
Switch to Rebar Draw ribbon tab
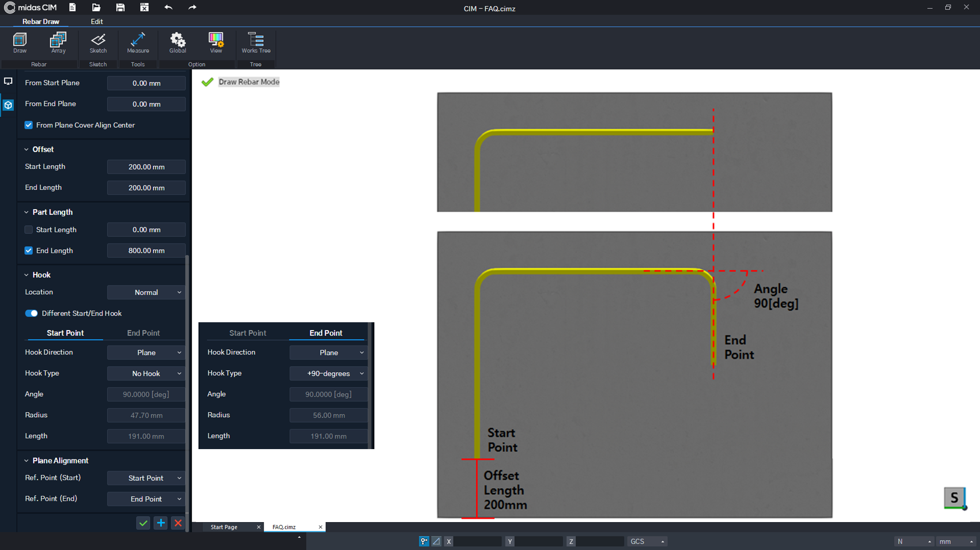[x=41, y=22]
